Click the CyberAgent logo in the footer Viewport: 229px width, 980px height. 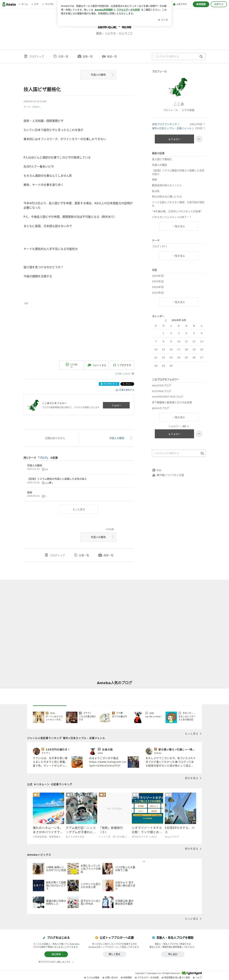pyautogui.click(x=192, y=973)
